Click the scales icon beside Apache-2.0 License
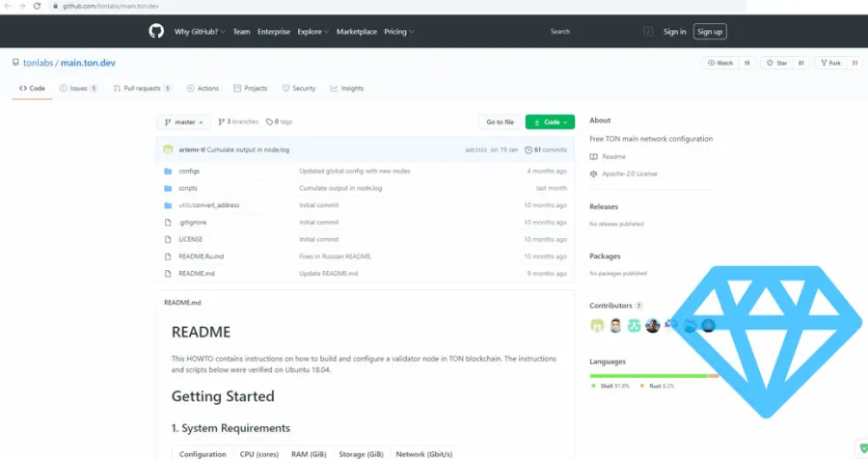Viewport: 868px width, 459px height. pyautogui.click(x=593, y=174)
